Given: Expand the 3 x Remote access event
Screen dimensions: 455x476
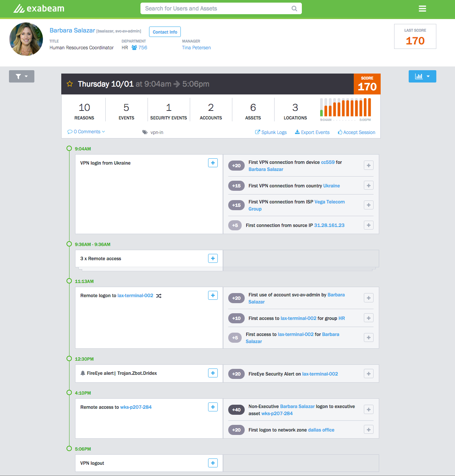Looking at the screenshot, I should pyautogui.click(x=213, y=258).
